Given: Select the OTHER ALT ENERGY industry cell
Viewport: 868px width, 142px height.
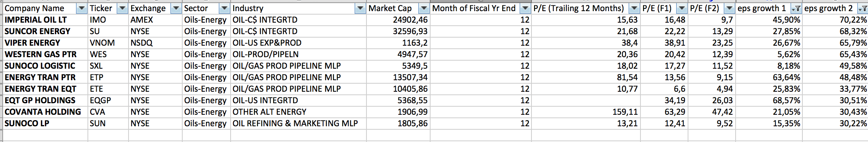Looking at the screenshot, I should click(299, 112).
